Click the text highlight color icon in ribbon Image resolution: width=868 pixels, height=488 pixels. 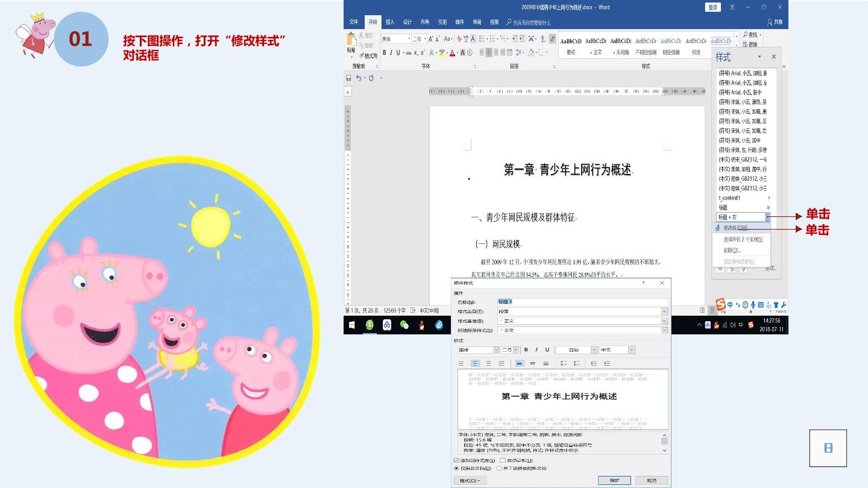[442, 52]
